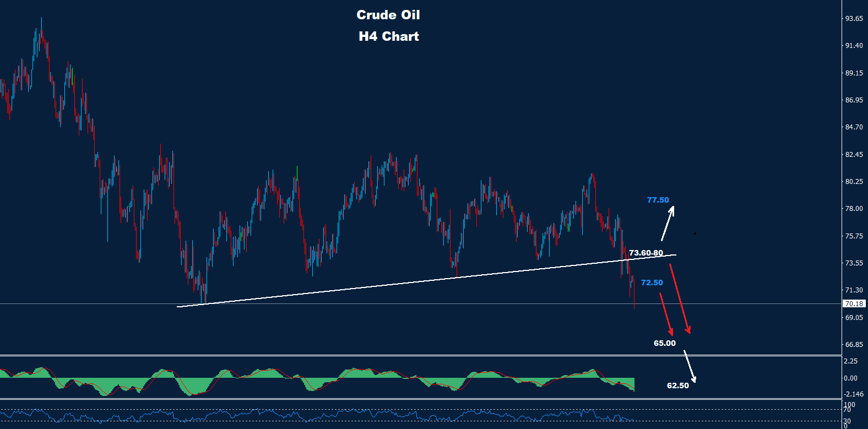Click the H4 Chart timeframe title
The image size is (868, 429).
point(388,36)
